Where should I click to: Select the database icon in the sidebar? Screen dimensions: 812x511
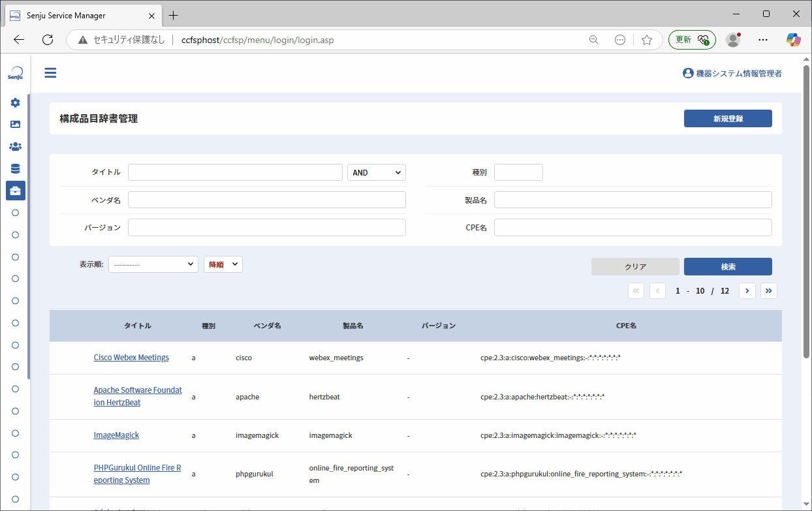tap(16, 168)
